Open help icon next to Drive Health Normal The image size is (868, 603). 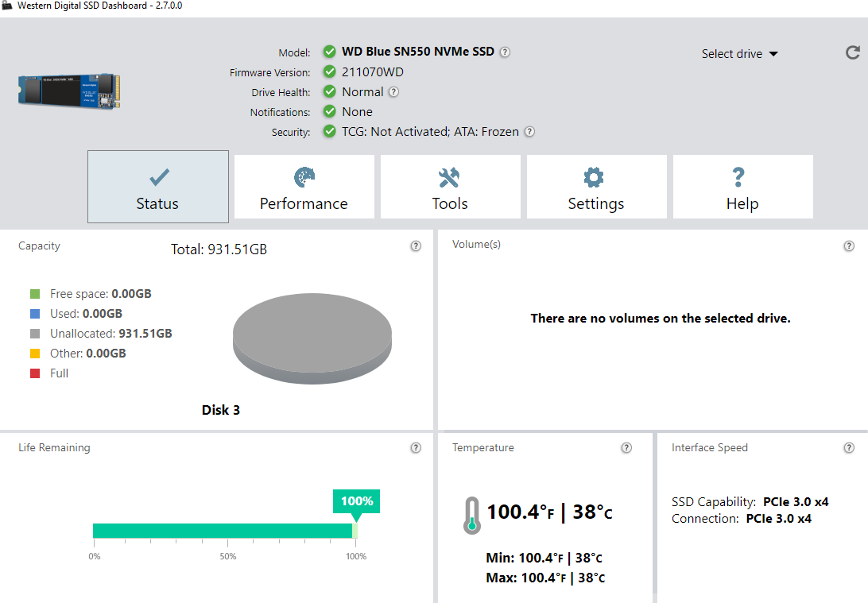[393, 92]
